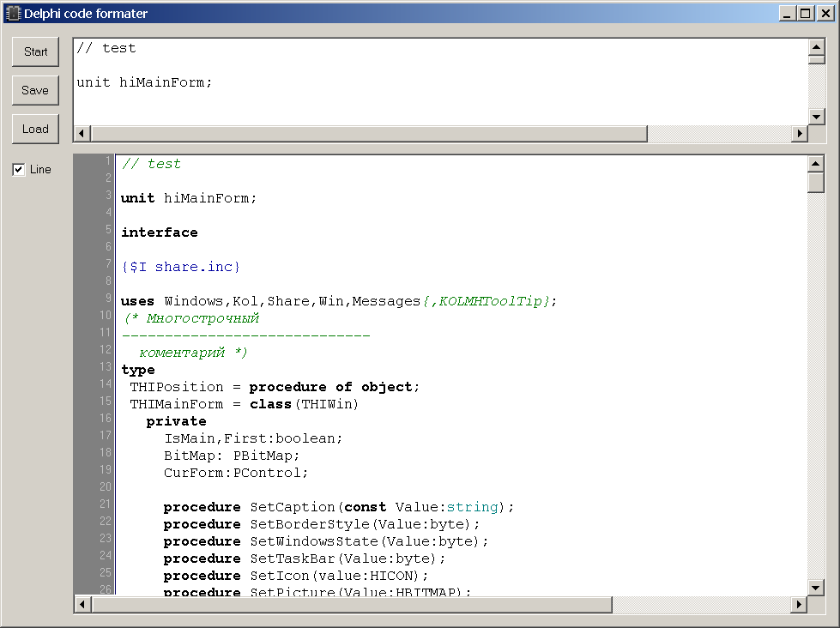Click the Load button
The height and width of the screenshot is (628, 840).
35,130
